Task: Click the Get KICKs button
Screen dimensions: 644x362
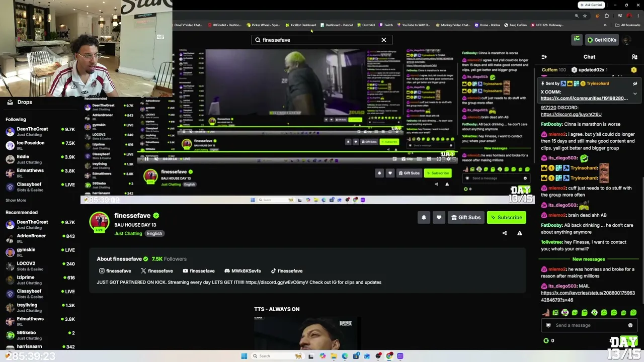Action: point(601,40)
